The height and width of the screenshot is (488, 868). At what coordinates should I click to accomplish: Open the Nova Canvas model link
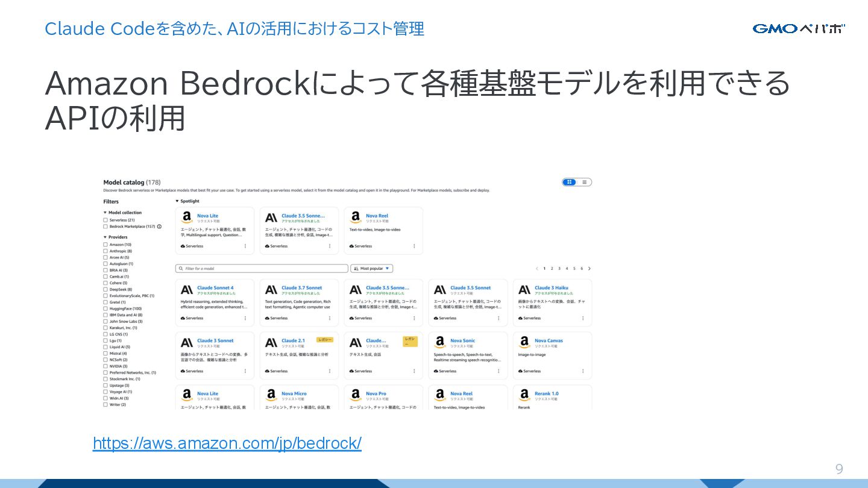pyautogui.click(x=549, y=341)
